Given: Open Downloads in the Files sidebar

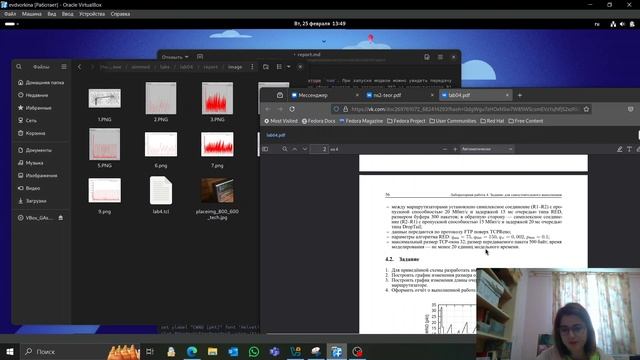Looking at the screenshot, I should pos(32,201).
